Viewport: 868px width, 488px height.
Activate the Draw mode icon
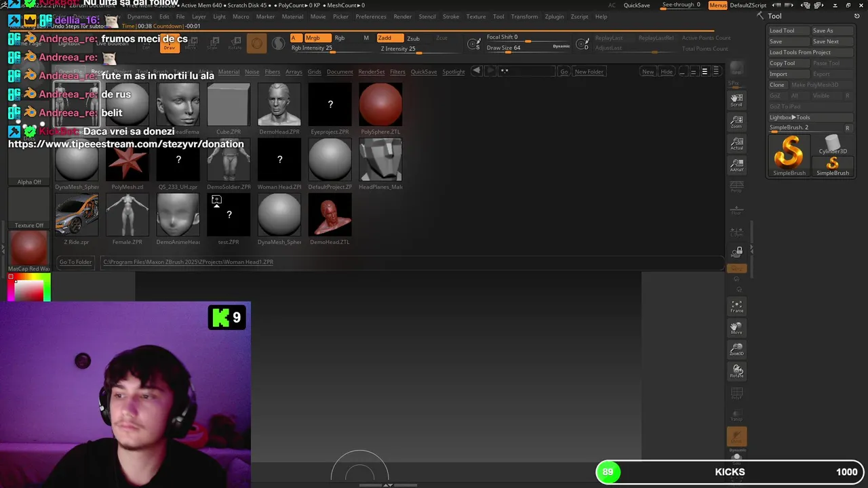(x=170, y=44)
